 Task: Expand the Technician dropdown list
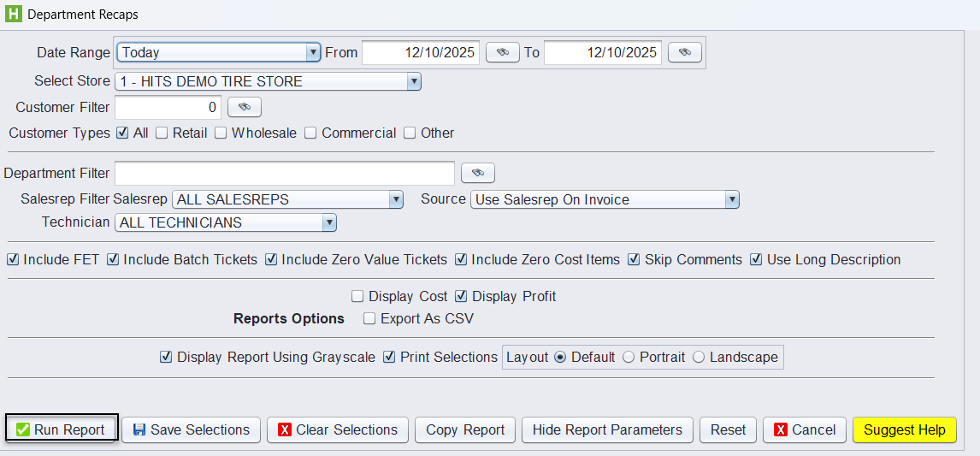(329, 222)
